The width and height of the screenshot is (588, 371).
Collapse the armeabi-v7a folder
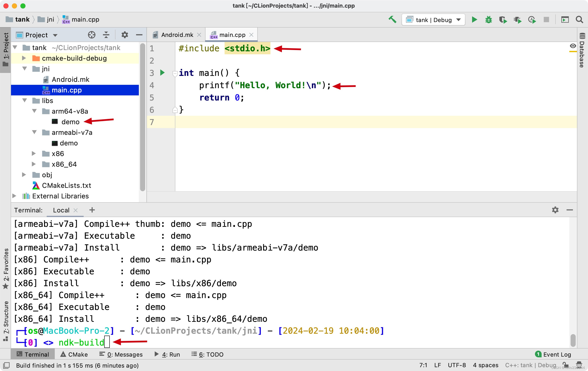coord(34,132)
